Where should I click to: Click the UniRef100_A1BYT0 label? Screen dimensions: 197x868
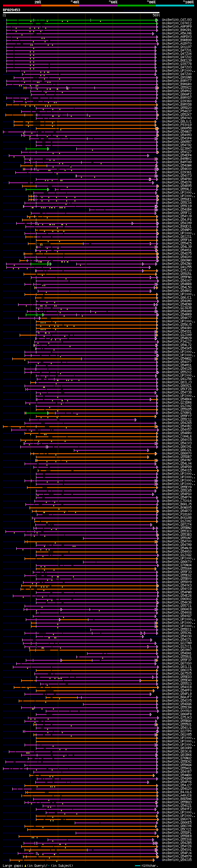177,43
